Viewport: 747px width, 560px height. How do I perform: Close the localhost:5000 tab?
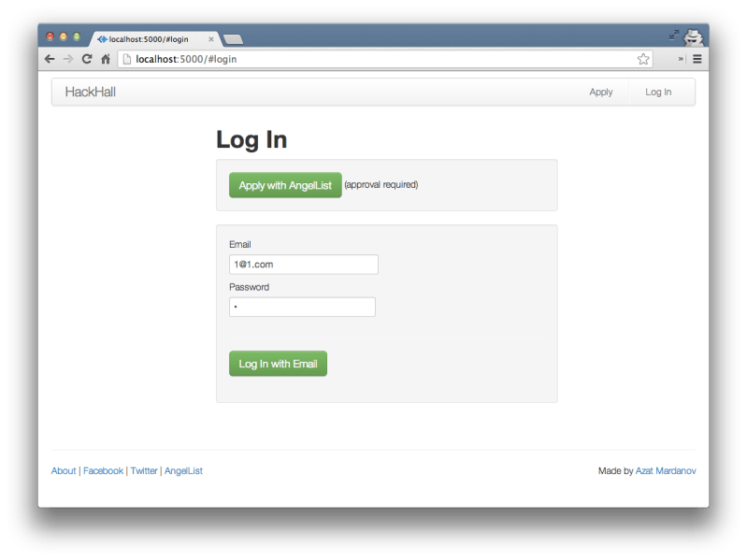[211, 39]
